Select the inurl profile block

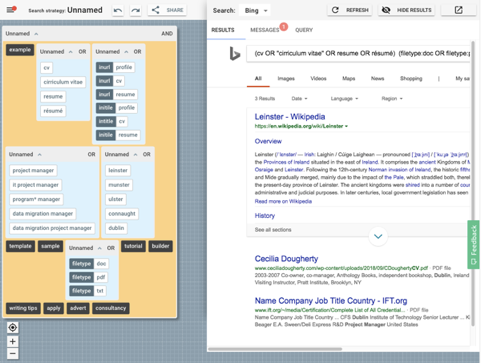(x=115, y=67)
